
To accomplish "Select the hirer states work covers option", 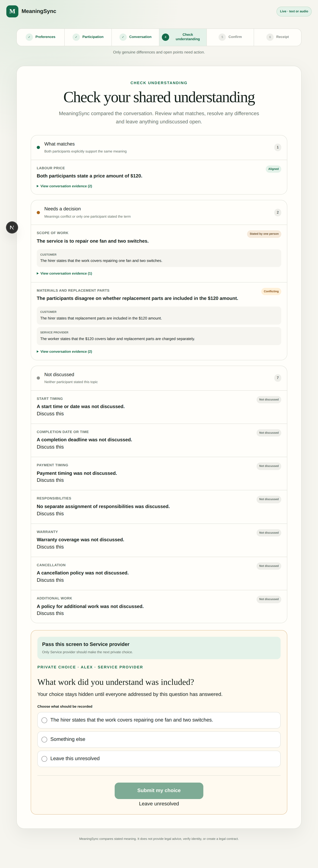I will [x=159, y=720].
